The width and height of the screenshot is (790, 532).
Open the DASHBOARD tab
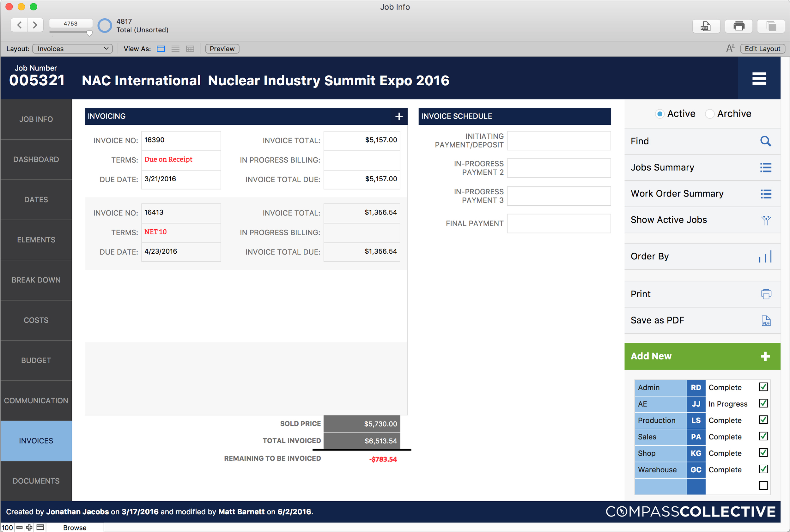point(36,160)
